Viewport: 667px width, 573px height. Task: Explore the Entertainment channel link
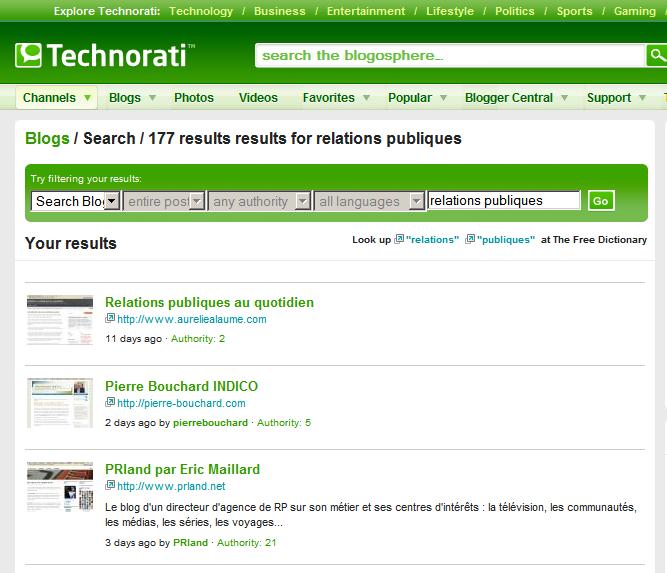366,11
